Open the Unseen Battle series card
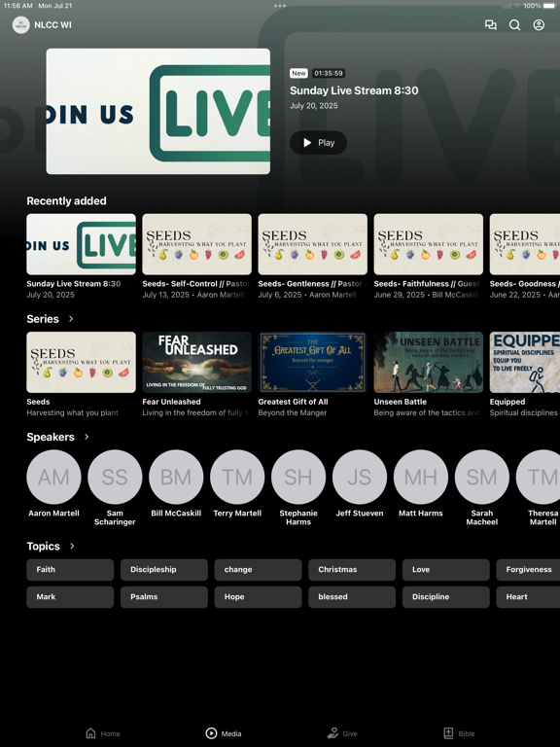Viewport: 560px width, 747px height. coord(428,363)
